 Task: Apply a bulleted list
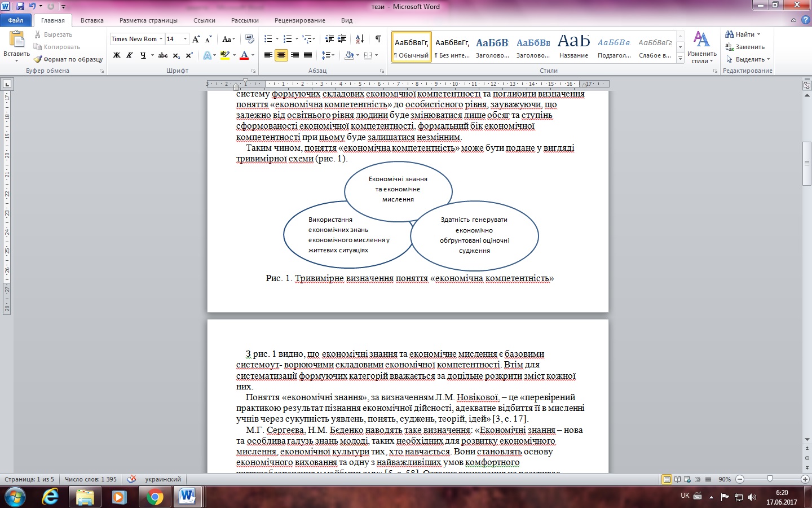point(270,39)
